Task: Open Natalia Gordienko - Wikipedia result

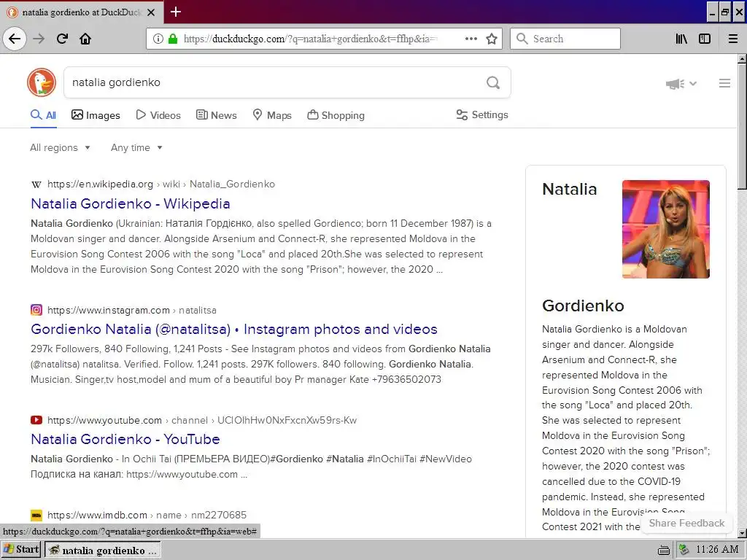Action: click(131, 204)
